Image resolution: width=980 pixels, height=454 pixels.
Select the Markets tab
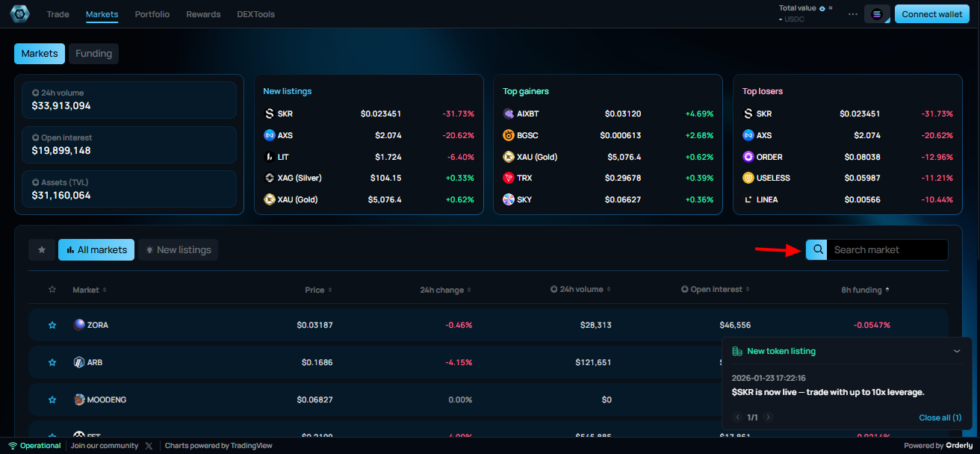pyautogui.click(x=40, y=54)
